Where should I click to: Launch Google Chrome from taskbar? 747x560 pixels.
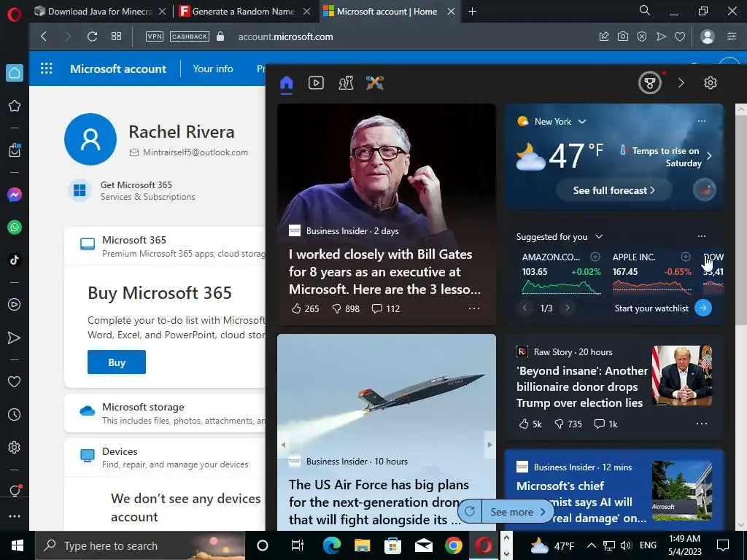click(454, 545)
